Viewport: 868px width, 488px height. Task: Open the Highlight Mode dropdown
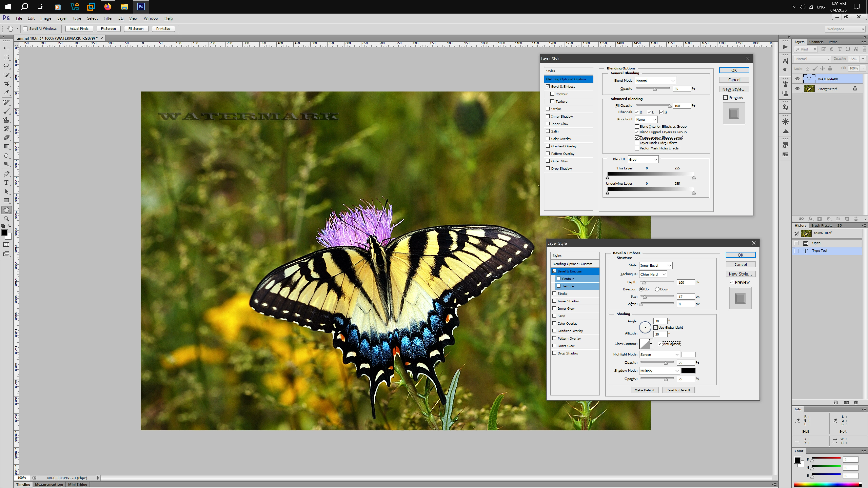pos(659,355)
